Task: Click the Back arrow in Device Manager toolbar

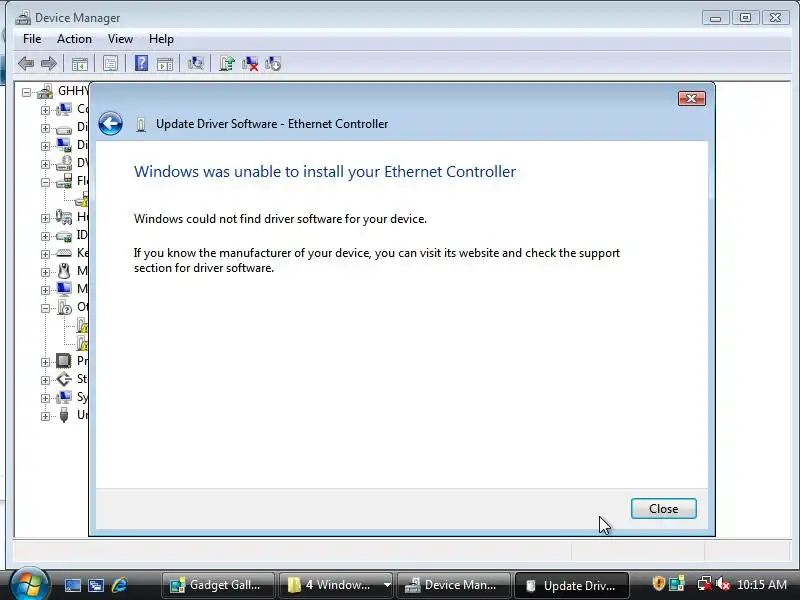Action: click(26, 64)
